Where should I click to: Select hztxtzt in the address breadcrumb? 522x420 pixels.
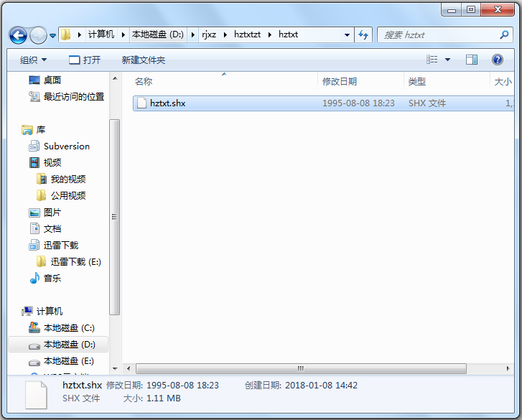coord(247,34)
